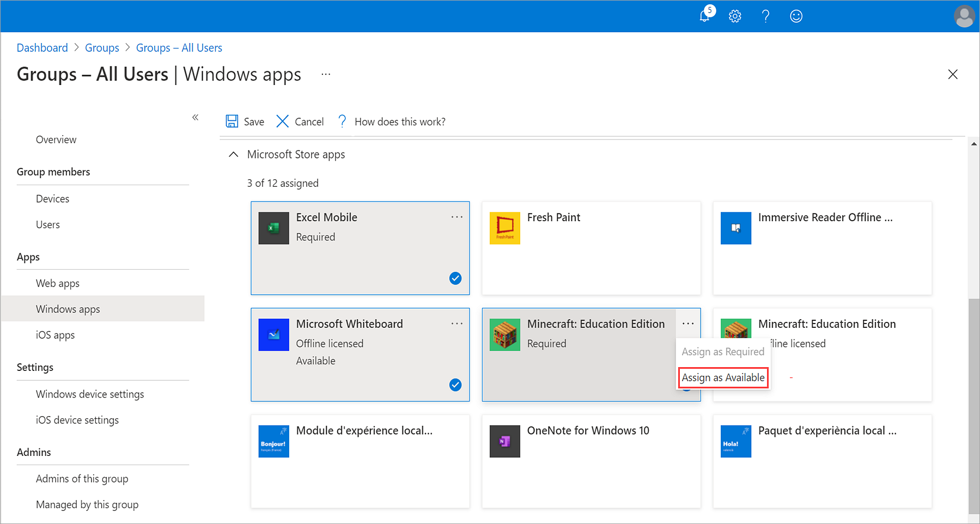This screenshot has width=980, height=524.
Task: Go to Overview in sidebar
Action: (56, 139)
